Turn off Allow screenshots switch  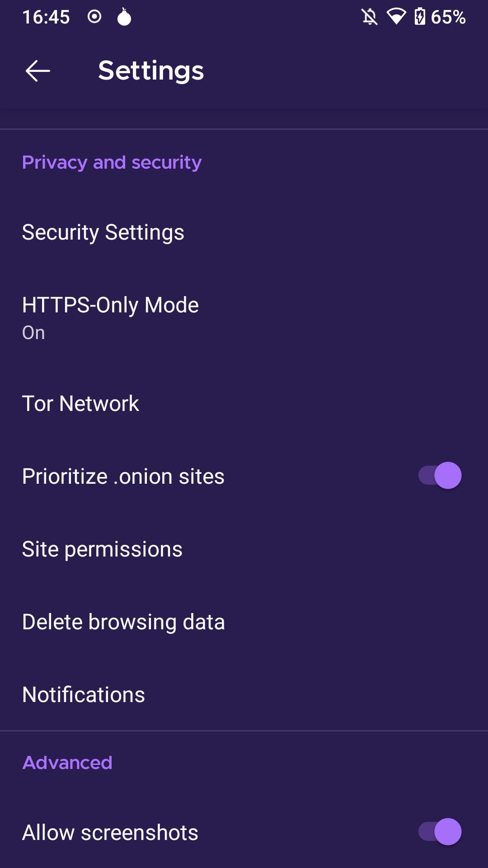440,832
